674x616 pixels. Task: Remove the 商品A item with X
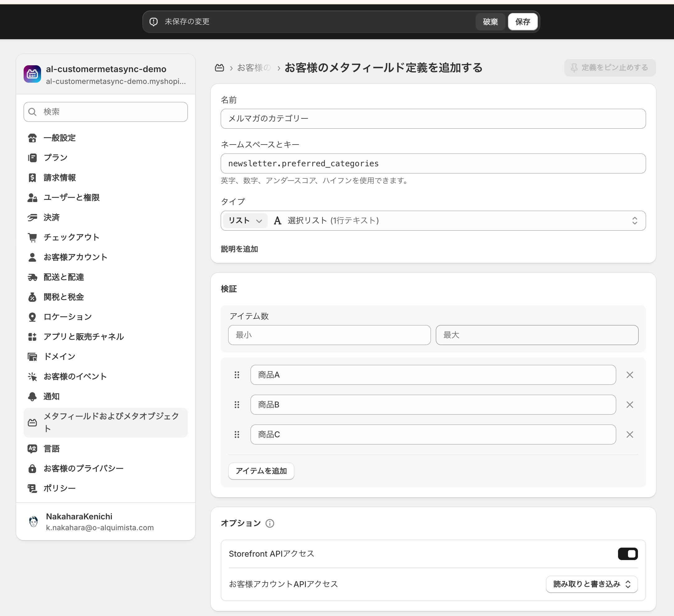[x=630, y=375]
